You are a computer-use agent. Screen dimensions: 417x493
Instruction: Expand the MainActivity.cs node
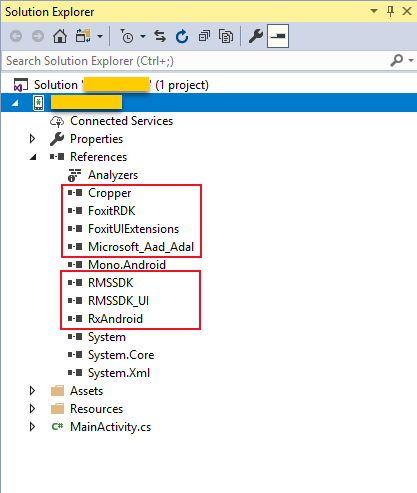coord(32,427)
